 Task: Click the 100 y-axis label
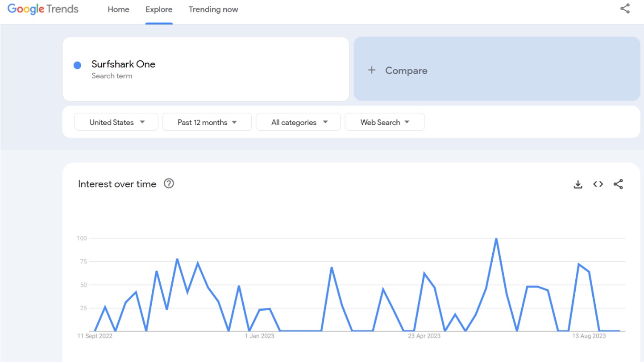[x=82, y=238]
